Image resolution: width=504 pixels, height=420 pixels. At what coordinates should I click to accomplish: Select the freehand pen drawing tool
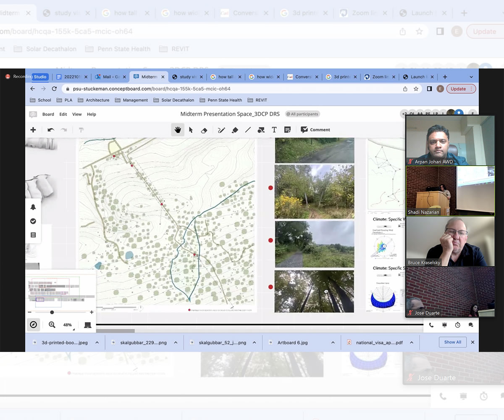[x=221, y=130]
